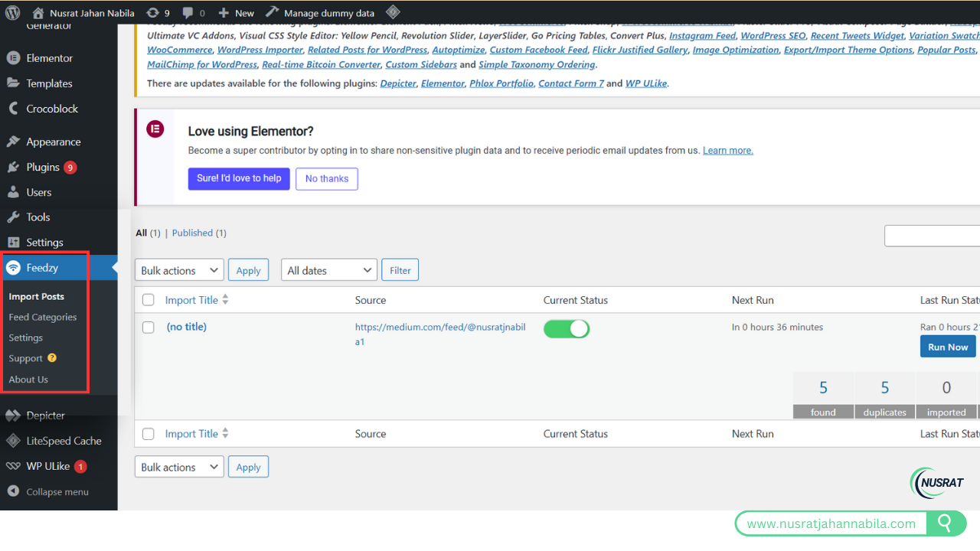Click the LiteSpeed Cache icon

click(13, 441)
